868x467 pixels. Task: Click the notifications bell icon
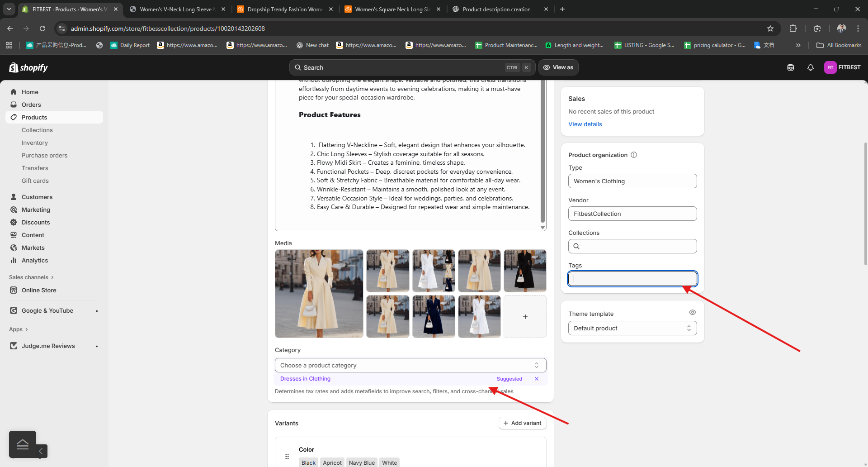[x=810, y=67]
